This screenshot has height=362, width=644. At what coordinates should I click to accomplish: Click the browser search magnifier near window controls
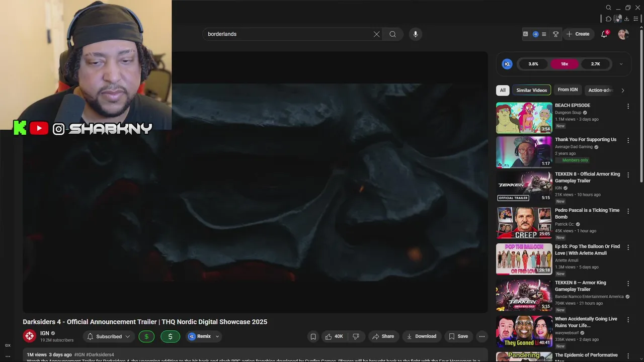[608, 8]
